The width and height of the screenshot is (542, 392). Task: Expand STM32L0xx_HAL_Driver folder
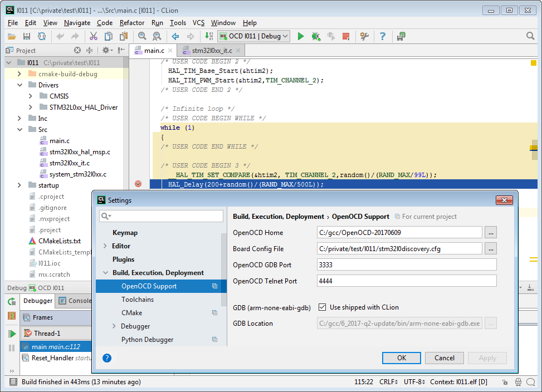coord(31,107)
